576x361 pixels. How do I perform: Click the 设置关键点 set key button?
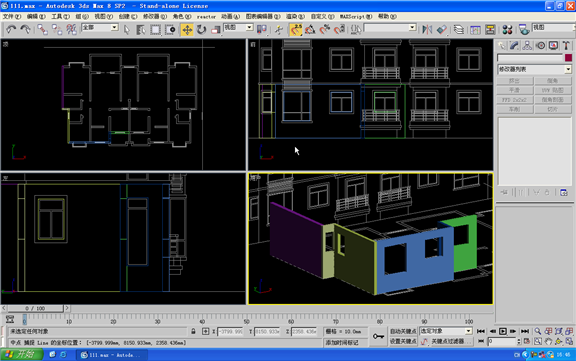click(403, 341)
